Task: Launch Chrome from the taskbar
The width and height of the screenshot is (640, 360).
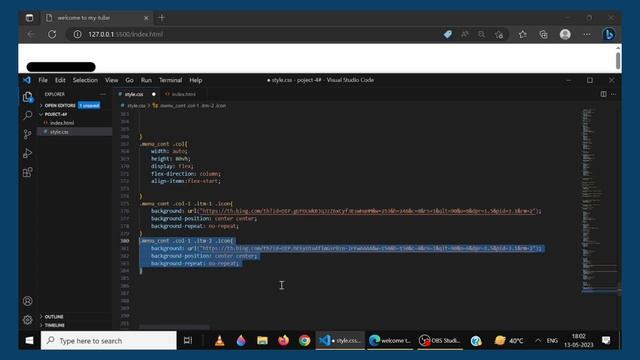Action: pos(304,340)
